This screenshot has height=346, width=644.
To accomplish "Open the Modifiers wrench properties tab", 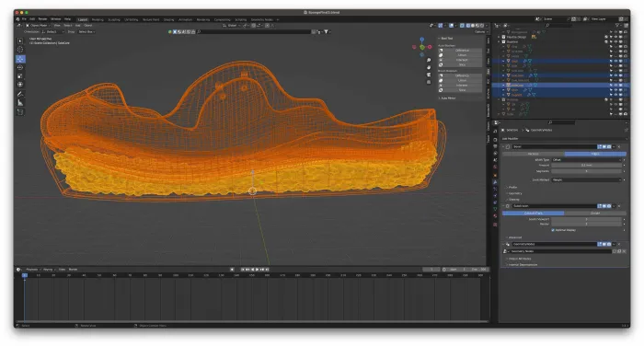I will [495, 181].
